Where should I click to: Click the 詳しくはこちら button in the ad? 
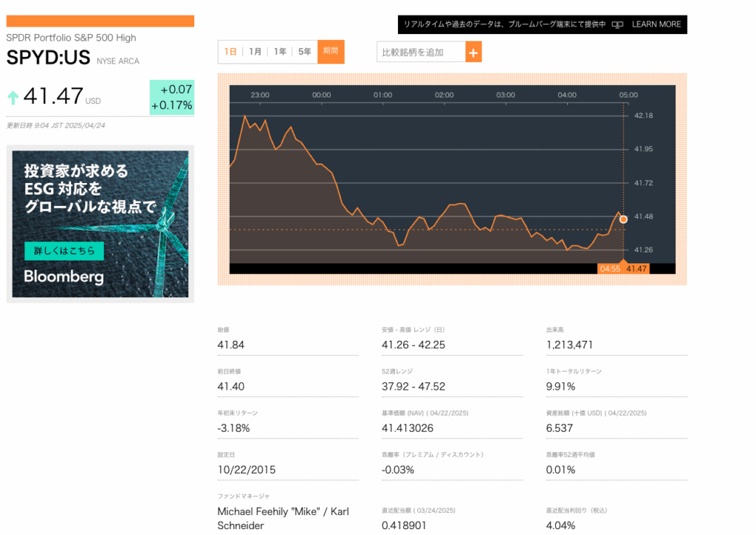(64, 251)
